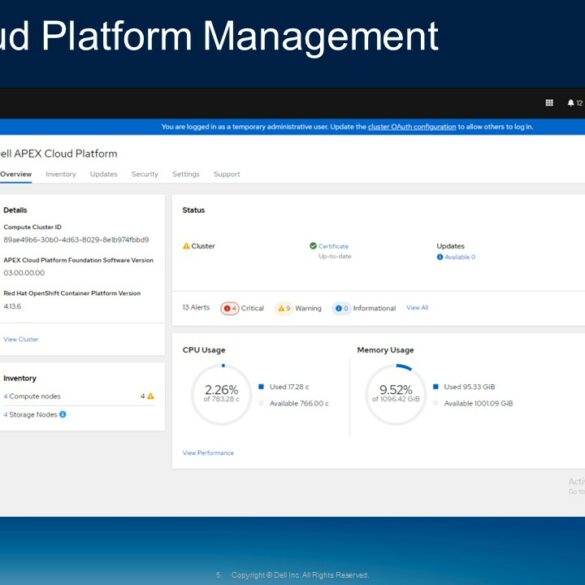Click Storage Nodes info icon
585x585 pixels.
63,414
